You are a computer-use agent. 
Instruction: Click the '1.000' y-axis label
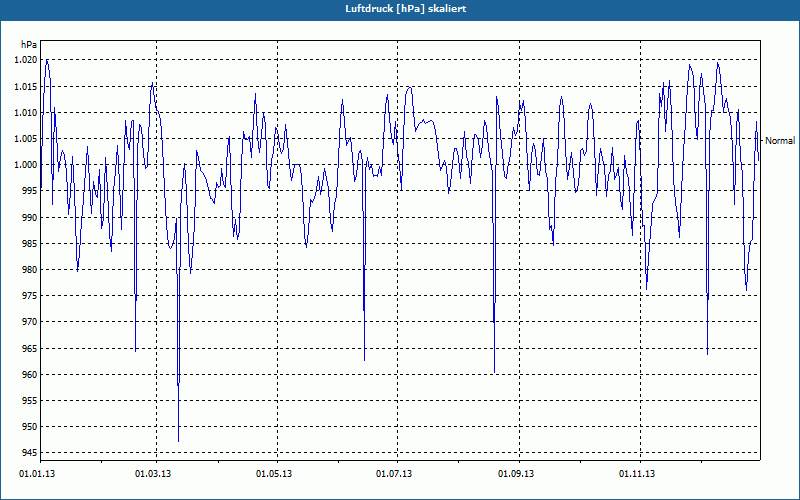[26, 165]
